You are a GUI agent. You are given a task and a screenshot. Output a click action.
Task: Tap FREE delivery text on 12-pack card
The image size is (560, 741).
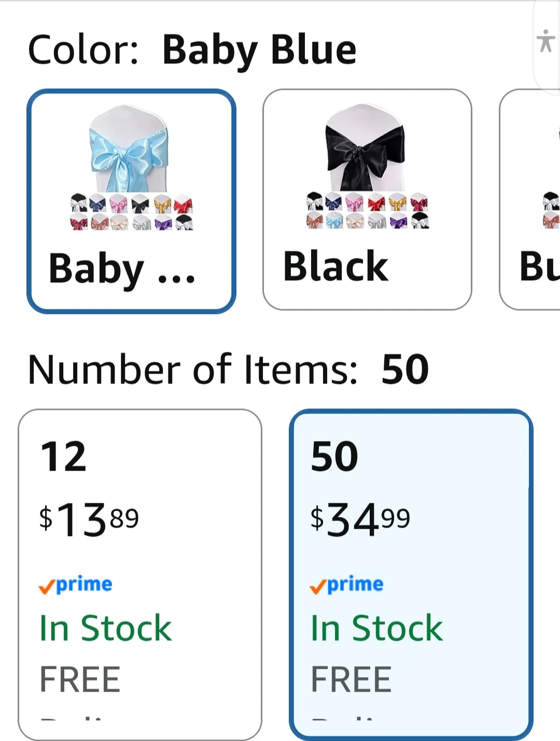(80, 679)
